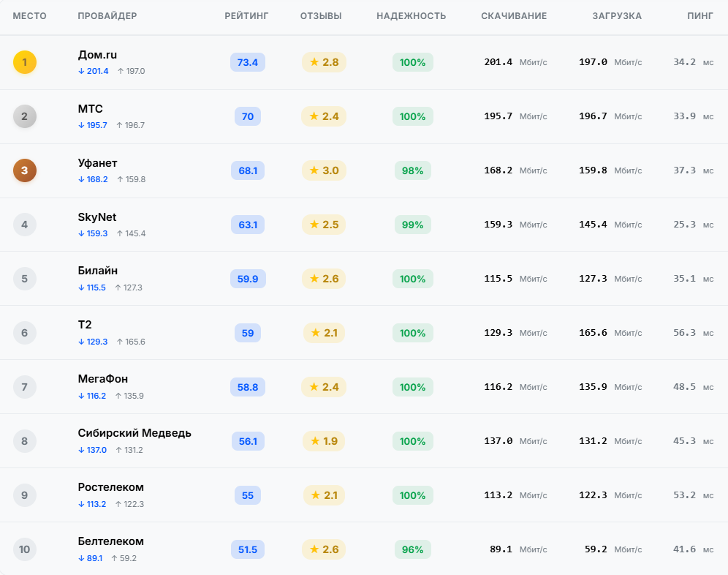Click the rank 9 badge for Ростелеком

(x=25, y=495)
